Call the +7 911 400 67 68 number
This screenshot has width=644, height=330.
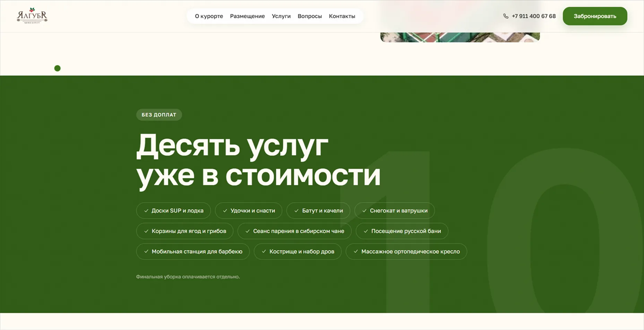533,16
